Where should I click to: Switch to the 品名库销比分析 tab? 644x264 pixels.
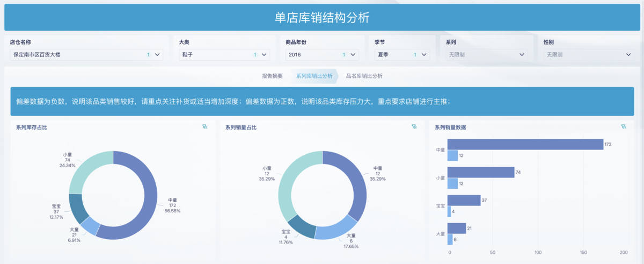tap(364, 76)
